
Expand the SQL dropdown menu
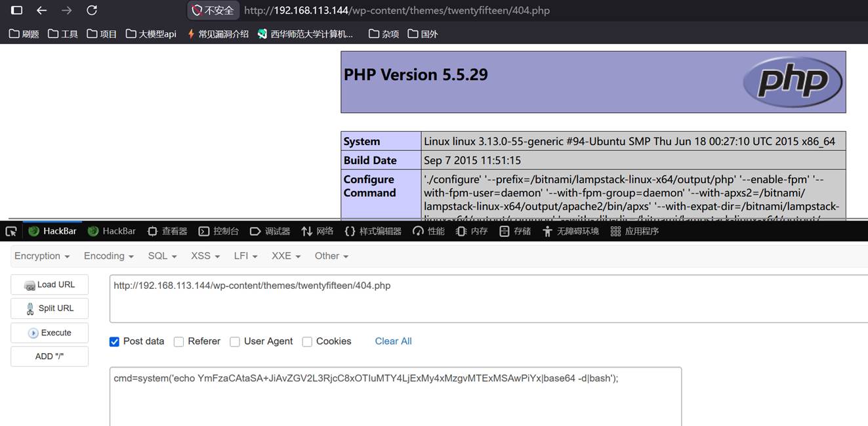point(162,256)
